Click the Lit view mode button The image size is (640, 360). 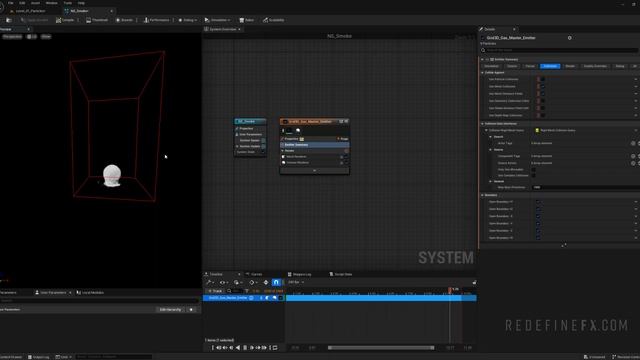tap(32, 37)
